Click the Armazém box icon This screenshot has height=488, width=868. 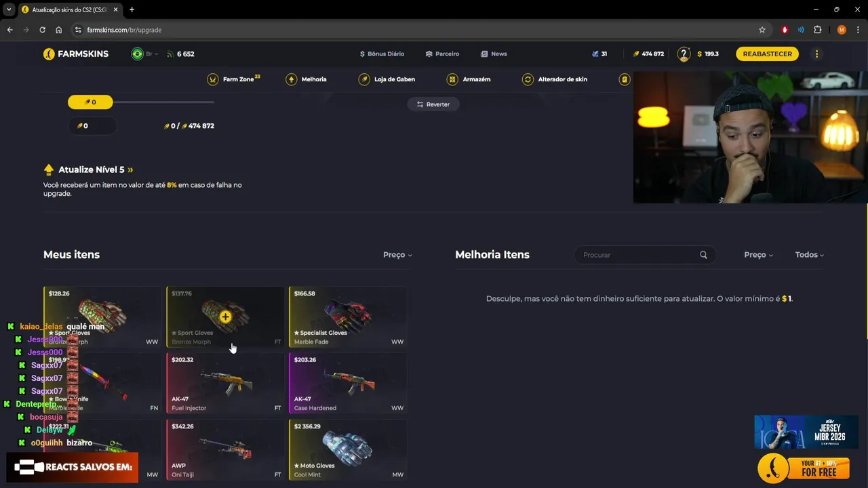(452, 79)
